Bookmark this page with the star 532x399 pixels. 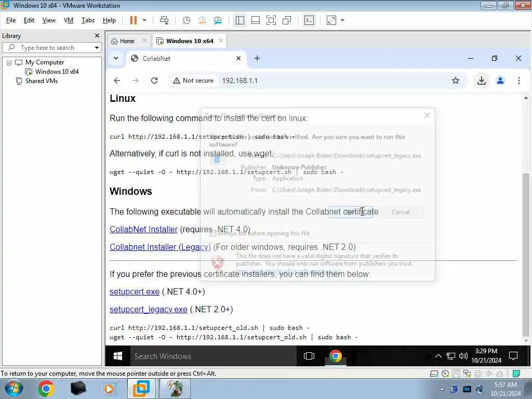(456, 81)
